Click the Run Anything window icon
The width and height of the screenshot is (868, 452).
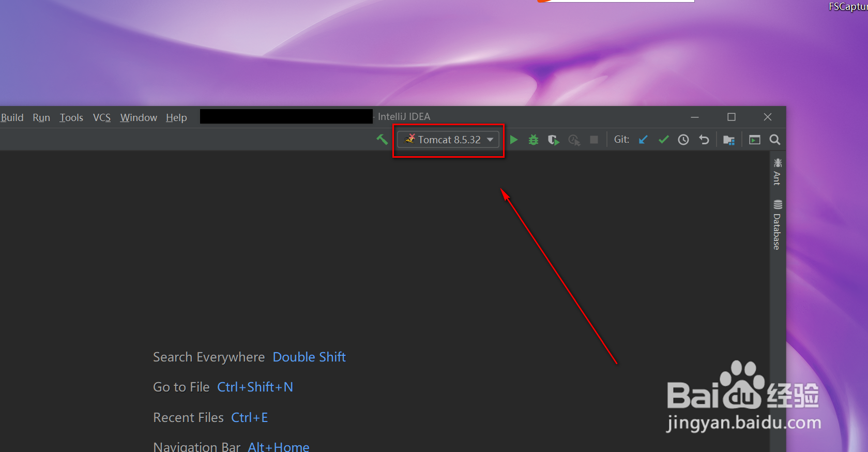click(755, 140)
